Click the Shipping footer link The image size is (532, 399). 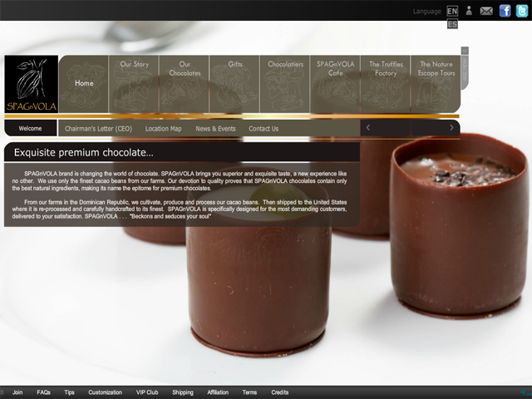coord(183,392)
